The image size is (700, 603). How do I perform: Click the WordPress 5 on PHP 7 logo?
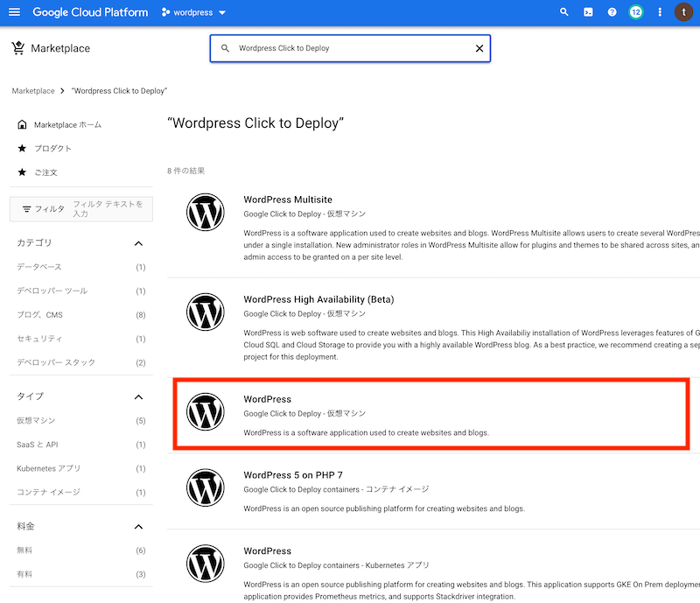[x=206, y=487]
